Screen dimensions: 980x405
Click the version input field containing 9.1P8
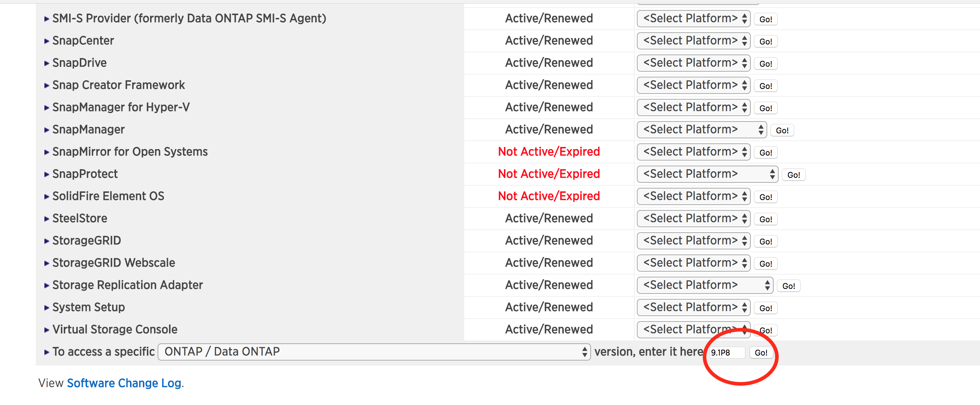coord(726,353)
